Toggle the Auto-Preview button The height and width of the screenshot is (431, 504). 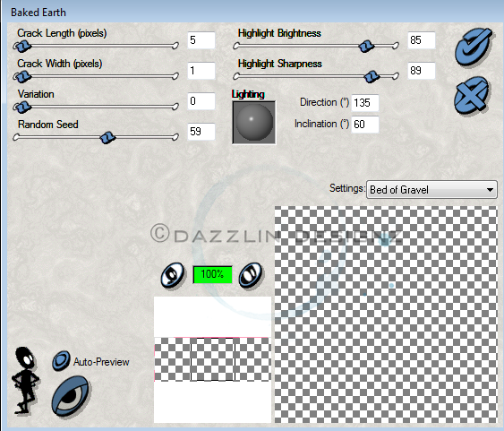(61, 360)
